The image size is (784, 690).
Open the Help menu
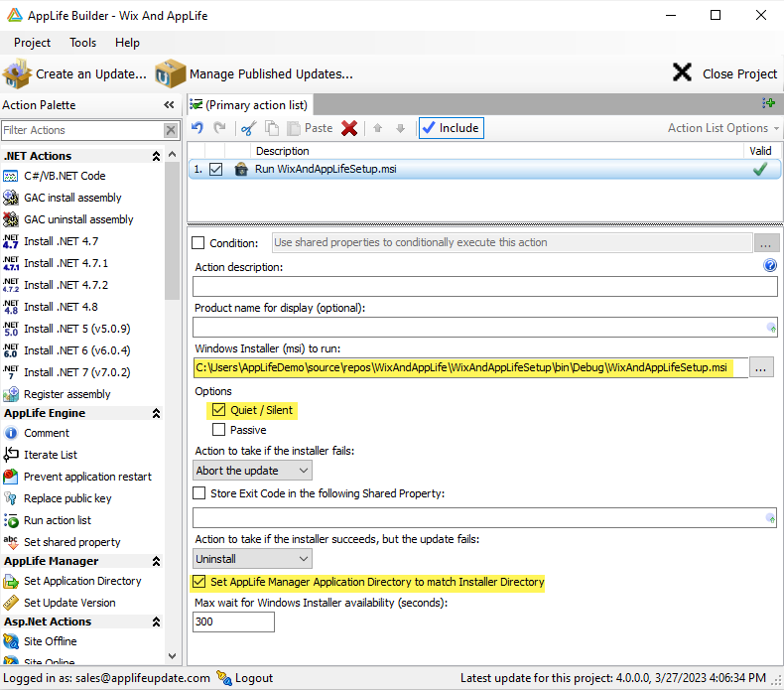(127, 43)
